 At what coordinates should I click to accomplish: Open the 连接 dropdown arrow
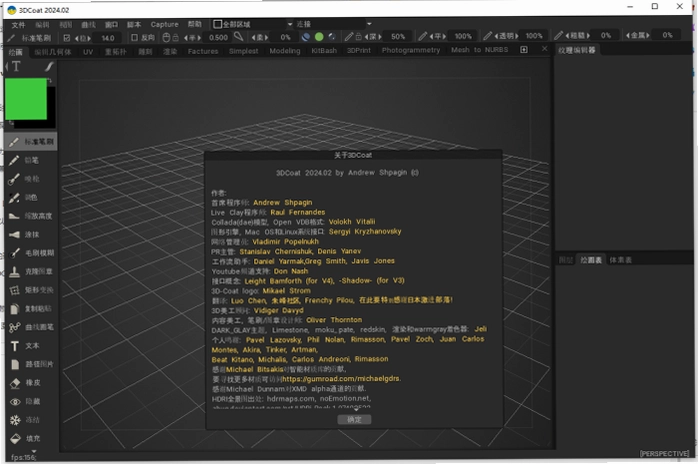click(x=369, y=24)
